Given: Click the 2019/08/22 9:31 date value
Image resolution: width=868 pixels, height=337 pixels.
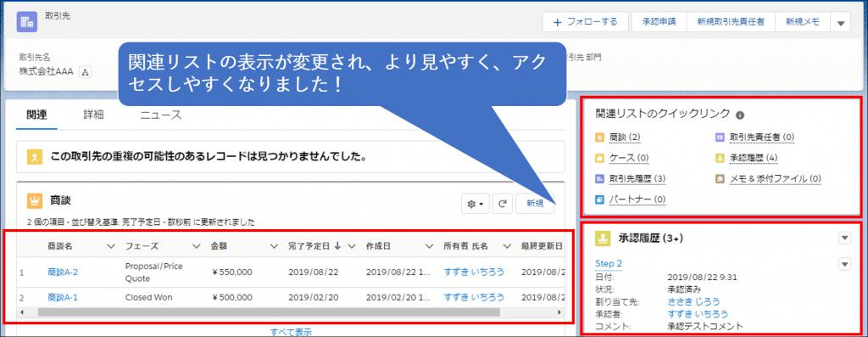Looking at the screenshot, I should 701,276.
